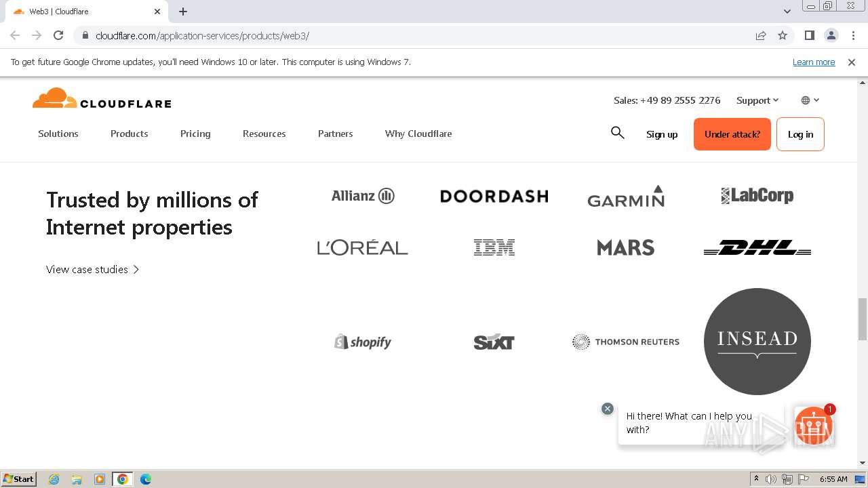Open the tab search dropdown
The image size is (868, 488).
[787, 12]
